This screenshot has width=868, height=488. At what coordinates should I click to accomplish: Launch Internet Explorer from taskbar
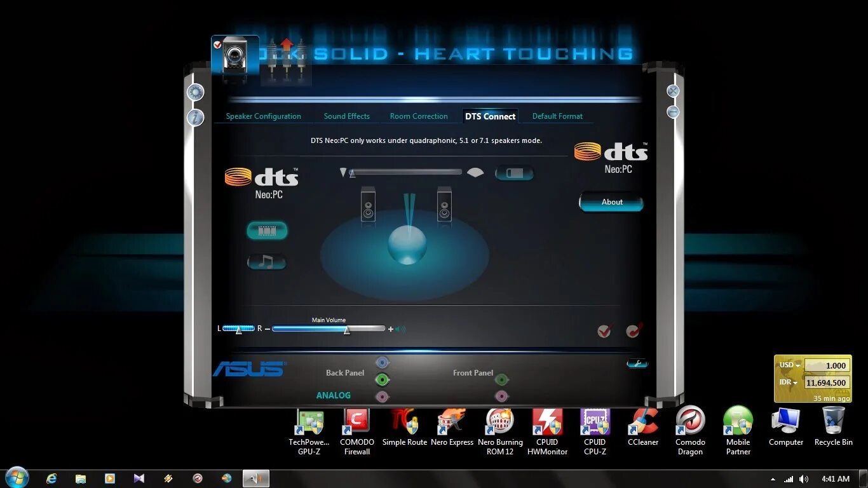click(x=51, y=478)
